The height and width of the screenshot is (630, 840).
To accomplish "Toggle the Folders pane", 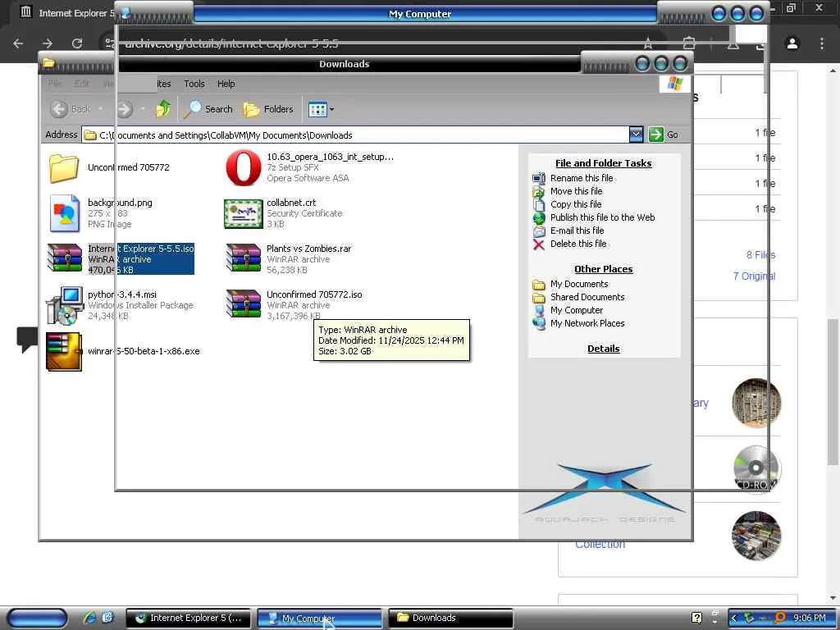I will (x=268, y=109).
